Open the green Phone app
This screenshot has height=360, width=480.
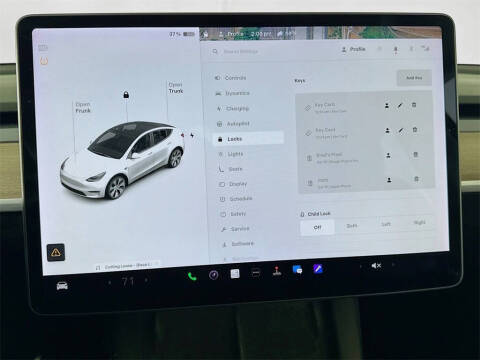pos(192,276)
